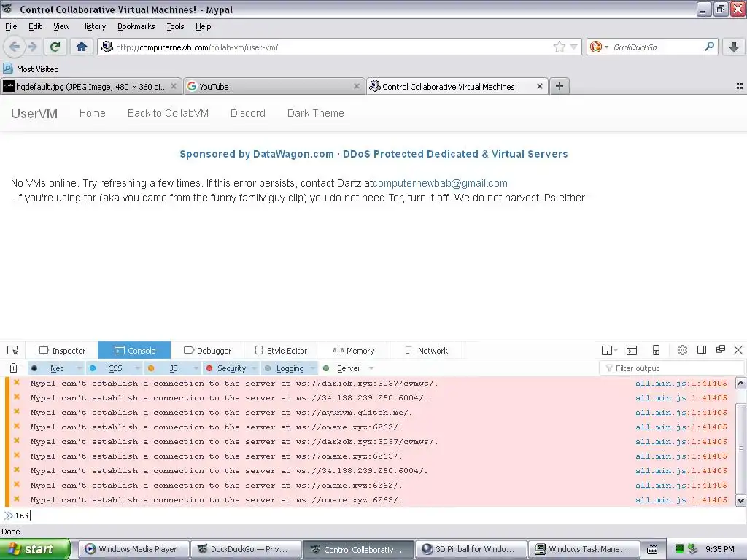The image size is (747, 560).
Task: Switch to the Memory tab
Action: click(354, 351)
